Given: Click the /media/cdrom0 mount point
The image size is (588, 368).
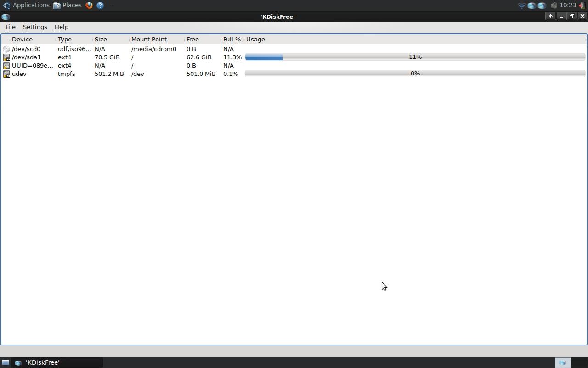Looking at the screenshot, I should pos(154,49).
